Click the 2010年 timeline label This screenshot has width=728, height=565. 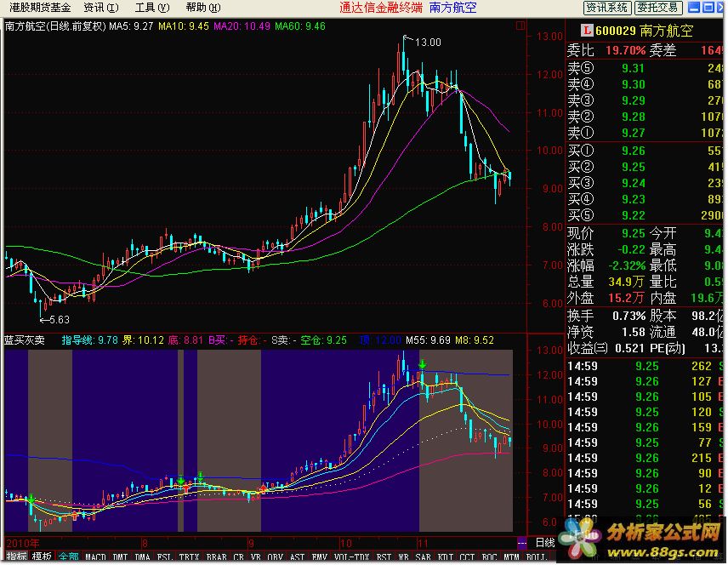click(x=23, y=543)
